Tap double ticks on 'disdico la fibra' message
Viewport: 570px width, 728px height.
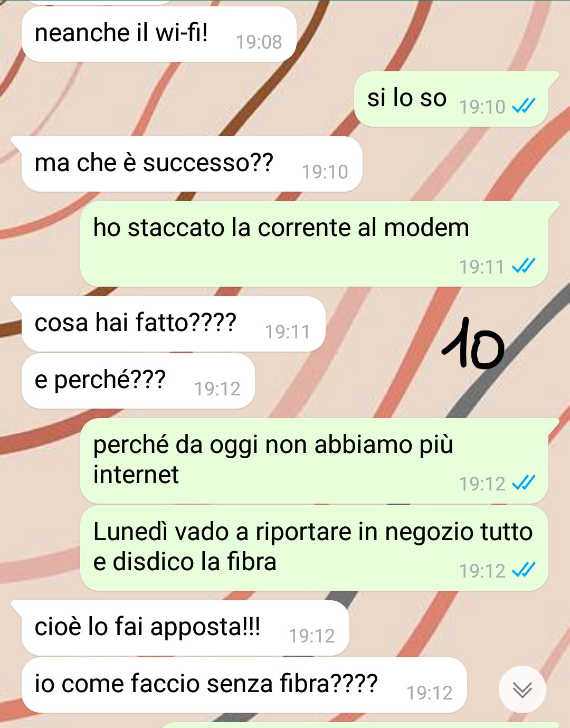[x=524, y=570]
